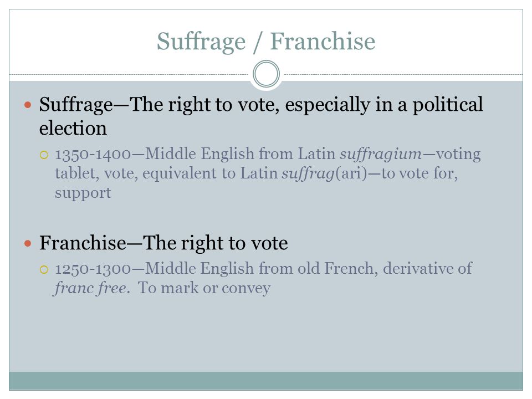
Task: Click the dashed line left of the circle
Action: (x=130, y=74)
